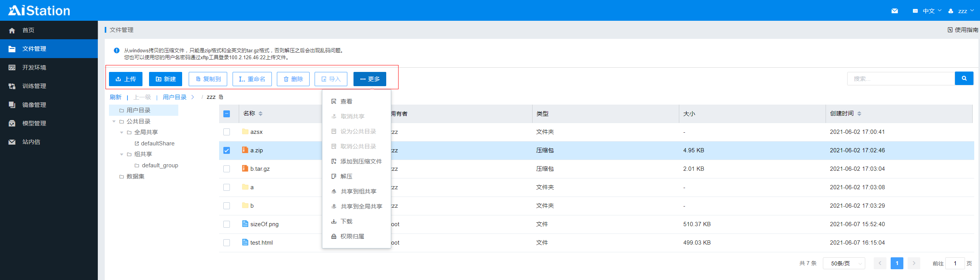Open 镜像管理 in the sidebar
980x280 pixels.
pos(34,105)
